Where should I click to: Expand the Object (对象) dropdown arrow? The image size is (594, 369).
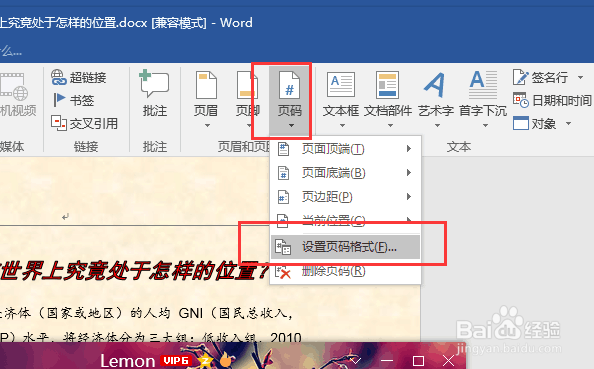coord(568,124)
